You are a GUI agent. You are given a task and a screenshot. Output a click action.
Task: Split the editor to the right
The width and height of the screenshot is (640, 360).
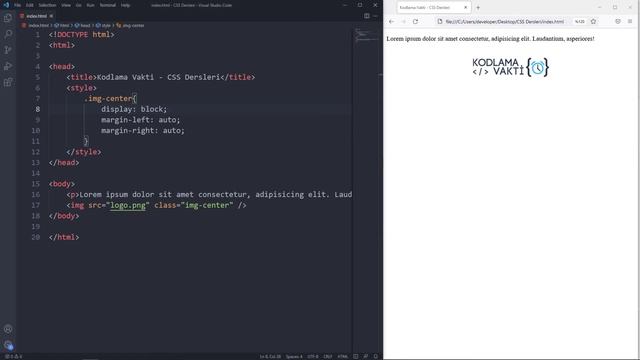pos(367,16)
